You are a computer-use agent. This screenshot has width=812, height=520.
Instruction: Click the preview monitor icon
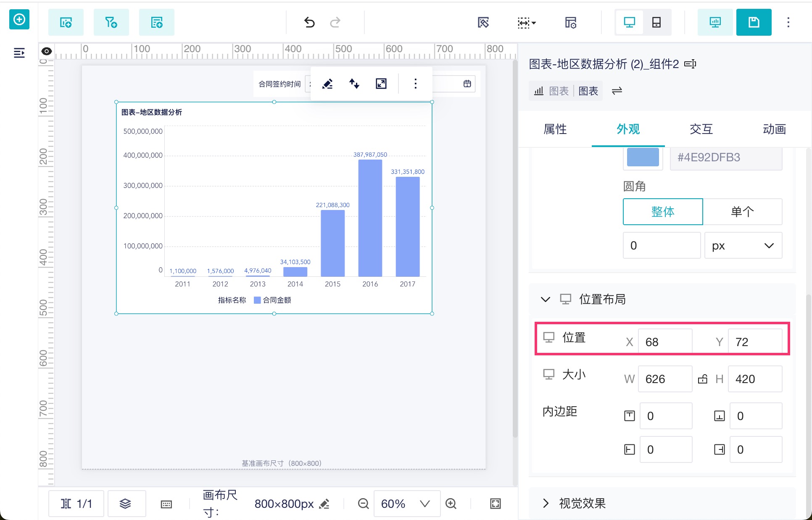pos(715,22)
